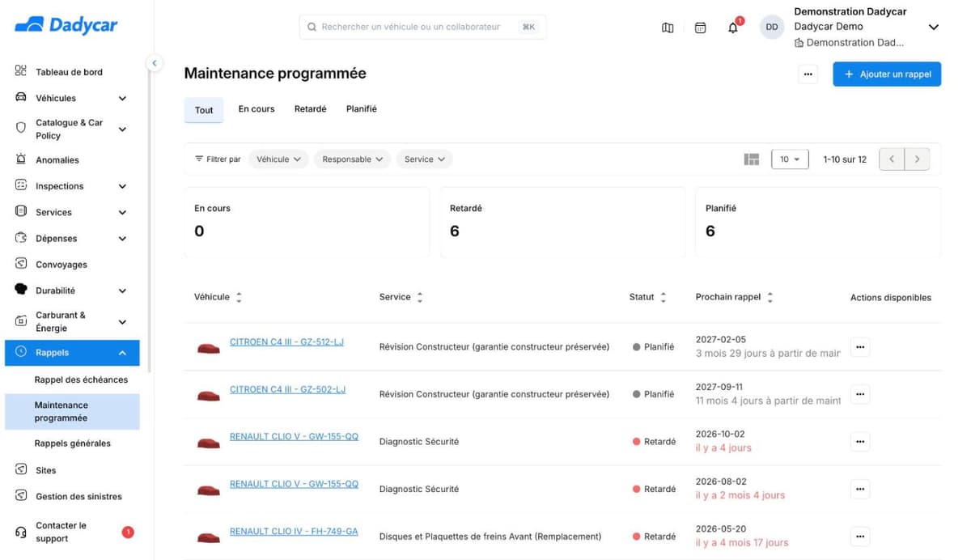971x560 pixels.
Task: Sort table by Statut column
Action: click(664, 298)
